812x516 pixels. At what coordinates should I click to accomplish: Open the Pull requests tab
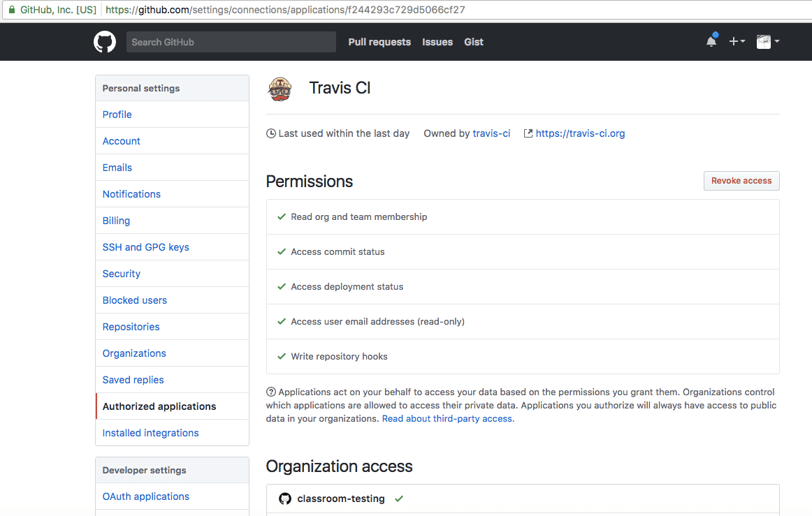pyautogui.click(x=379, y=42)
